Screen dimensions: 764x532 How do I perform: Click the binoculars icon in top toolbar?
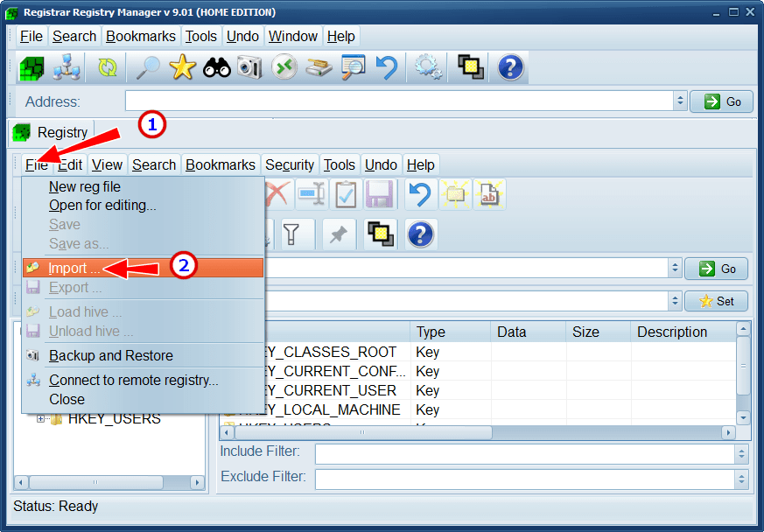(216, 68)
